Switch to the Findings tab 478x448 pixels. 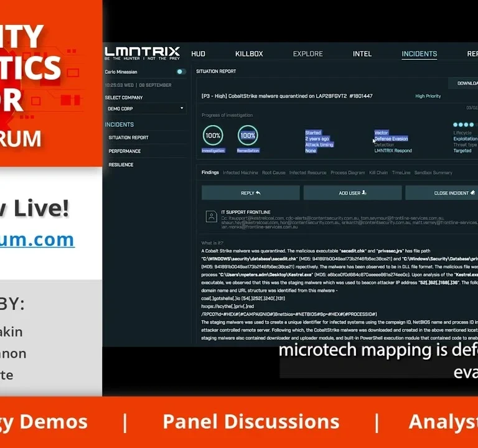[x=210, y=172]
